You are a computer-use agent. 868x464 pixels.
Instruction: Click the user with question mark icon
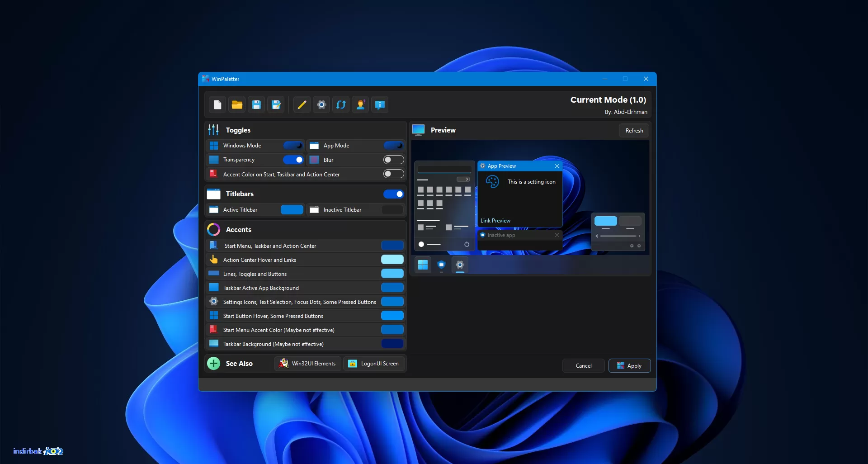pos(360,105)
